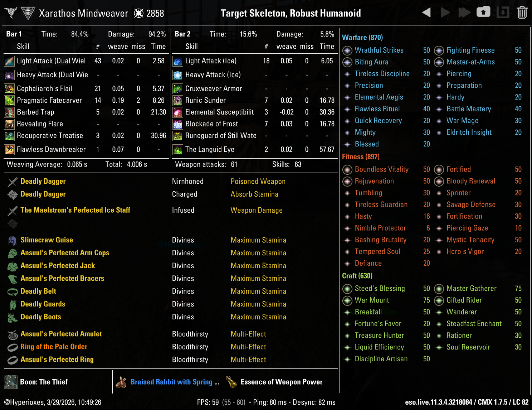Click the Boon: The Thief mundus icon
The image size is (532, 410).
[11, 382]
